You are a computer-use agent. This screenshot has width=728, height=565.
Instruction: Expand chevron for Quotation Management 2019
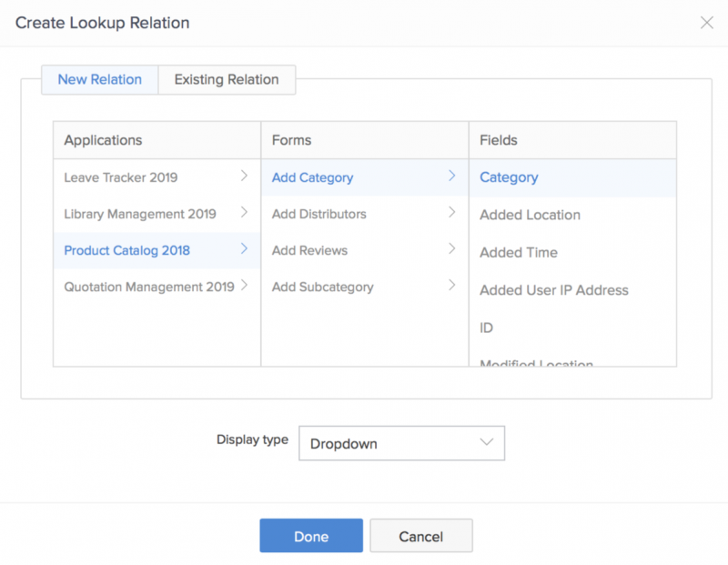pyautogui.click(x=244, y=286)
